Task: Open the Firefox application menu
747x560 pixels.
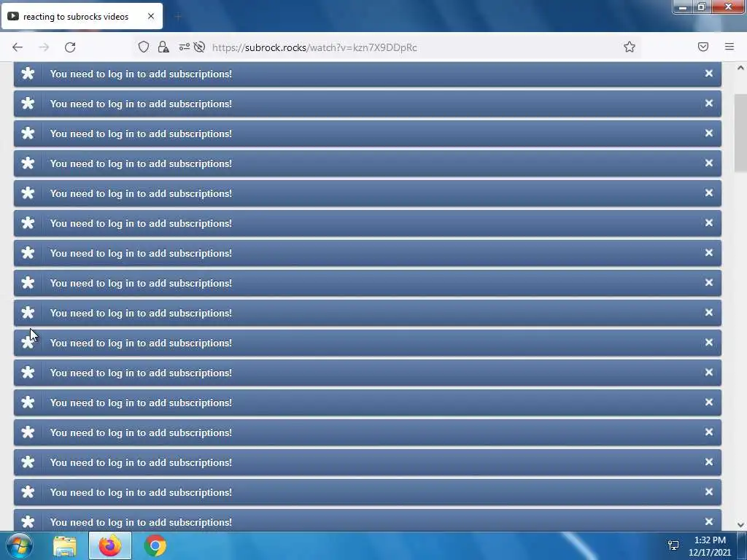Action: click(x=729, y=47)
